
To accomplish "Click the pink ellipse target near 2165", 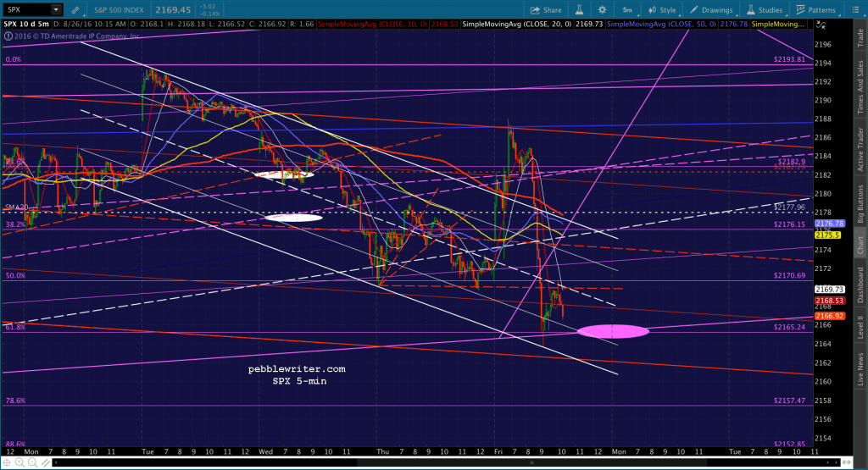I will coord(613,331).
